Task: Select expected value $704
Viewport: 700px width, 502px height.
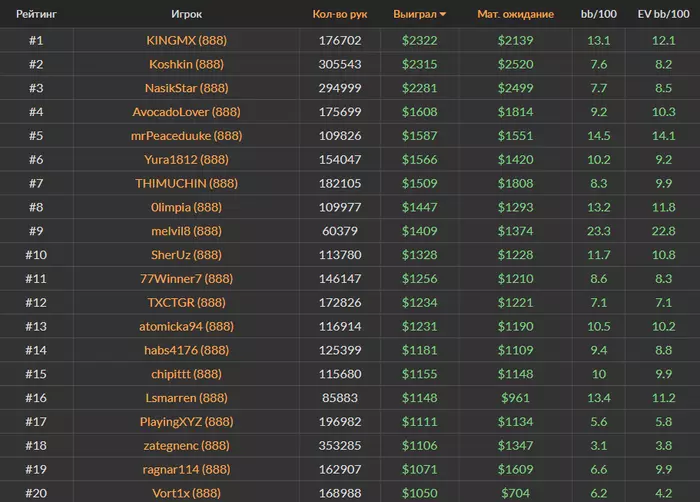Action: click(515, 493)
